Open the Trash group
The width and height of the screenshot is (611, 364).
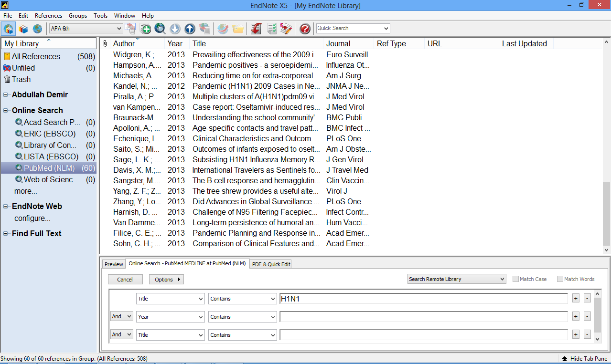49,79
